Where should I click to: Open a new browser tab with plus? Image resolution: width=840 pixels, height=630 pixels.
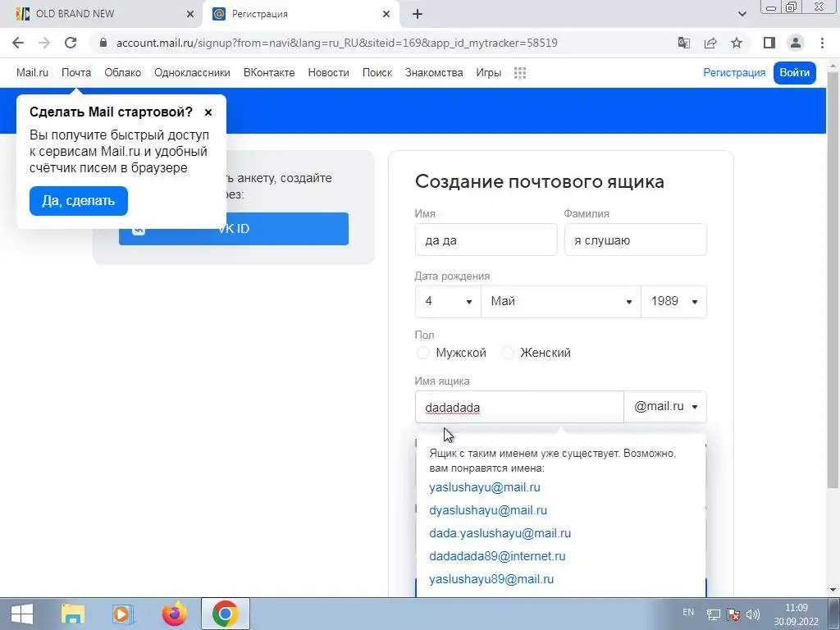pos(418,15)
